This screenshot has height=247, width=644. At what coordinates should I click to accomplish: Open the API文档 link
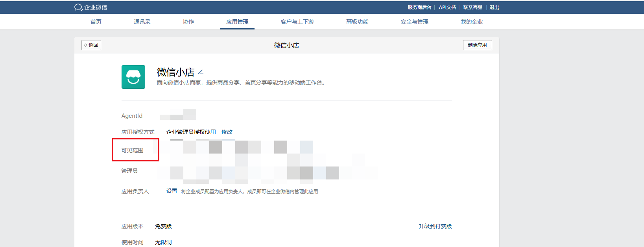[447, 7]
